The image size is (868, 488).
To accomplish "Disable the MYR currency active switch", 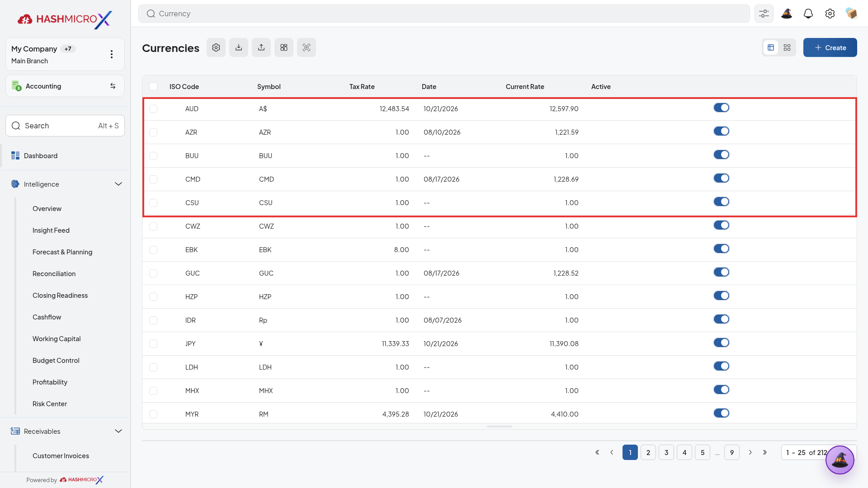I will (x=722, y=413).
